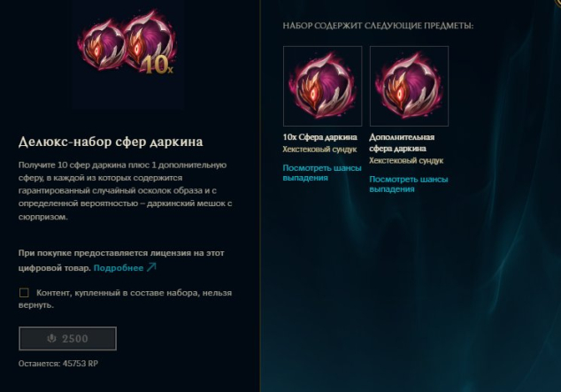
Task: View drop chances for Дополнительная сфера даркина
Action: pyautogui.click(x=409, y=184)
